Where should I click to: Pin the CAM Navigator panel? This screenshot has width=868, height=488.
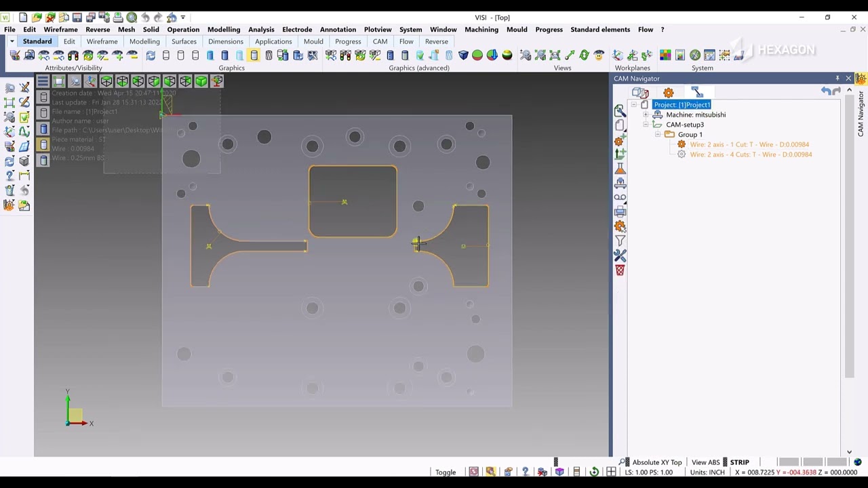pyautogui.click(x=837, y=79)
